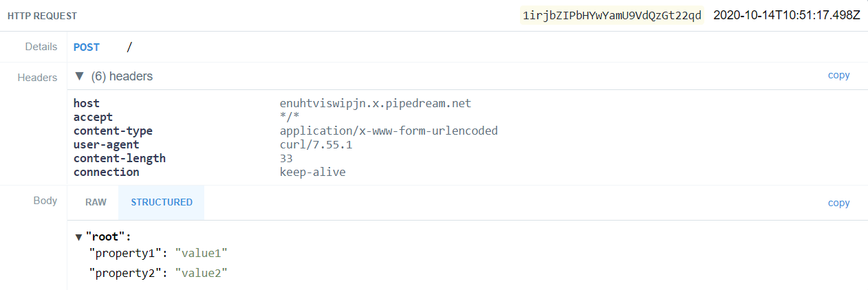The width and height of the screenshot is (868, 290).
Task: Click the request timestamp
Action: click(x=787, y=15)
